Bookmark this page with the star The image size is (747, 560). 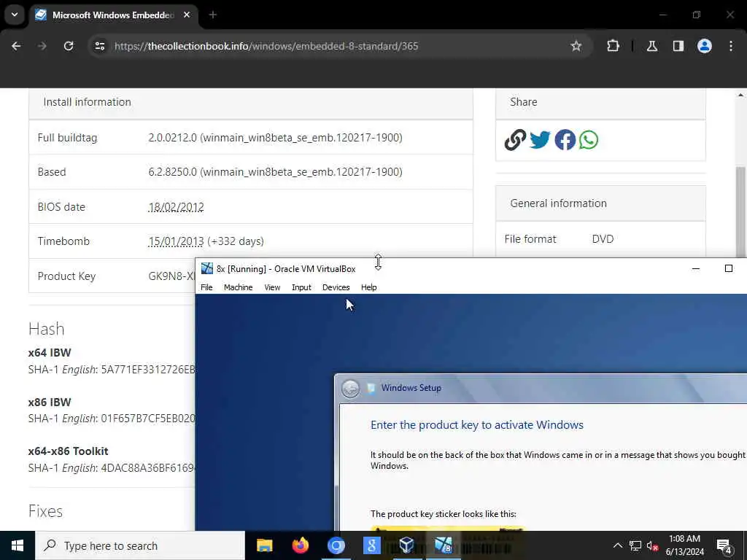tap(576, 46)
